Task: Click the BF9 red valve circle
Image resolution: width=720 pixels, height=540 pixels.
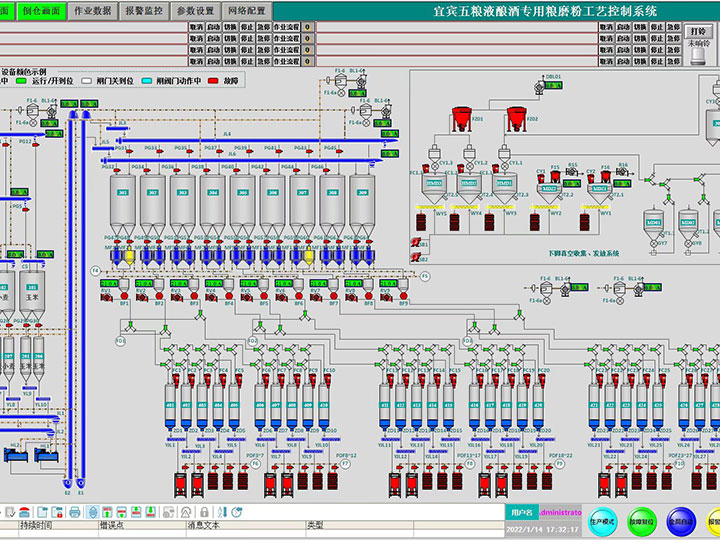Action: coord(403,296)
